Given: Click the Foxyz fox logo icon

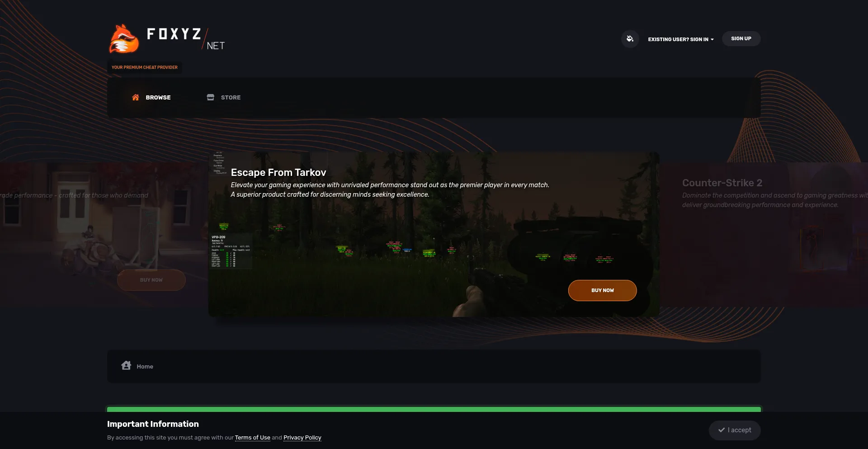Looking at the screenshot, I should click(124, 39).
